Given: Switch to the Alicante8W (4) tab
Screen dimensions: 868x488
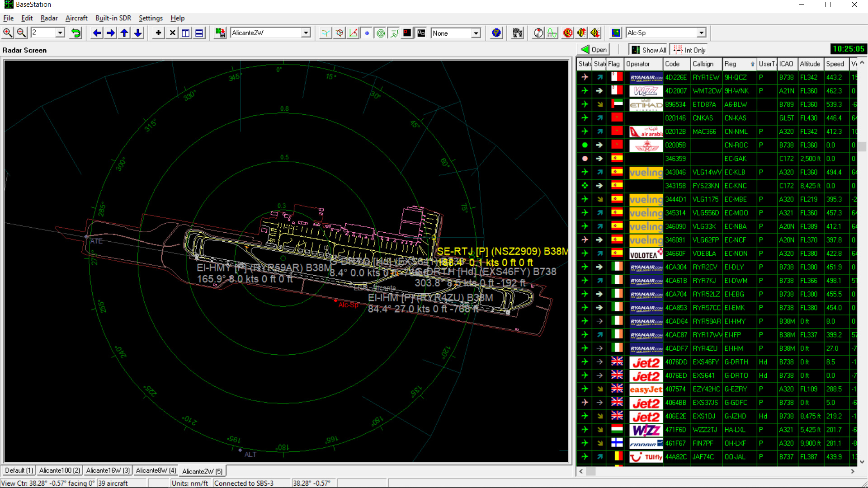Looking at the screenshot, I should click(x=156, y=471).
